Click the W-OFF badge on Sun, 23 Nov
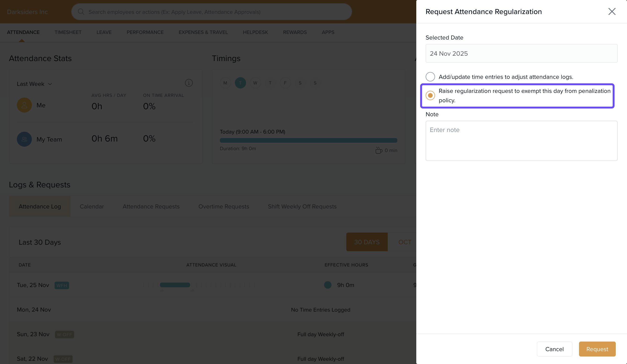The height and width of the screenshot is (364, 627). click(x=64, y=335)
